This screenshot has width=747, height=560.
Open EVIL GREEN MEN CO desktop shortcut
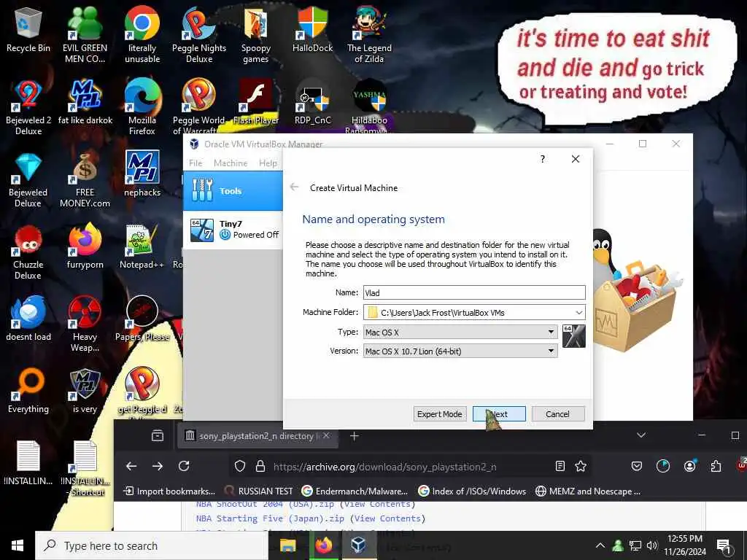tap(85, 34)
